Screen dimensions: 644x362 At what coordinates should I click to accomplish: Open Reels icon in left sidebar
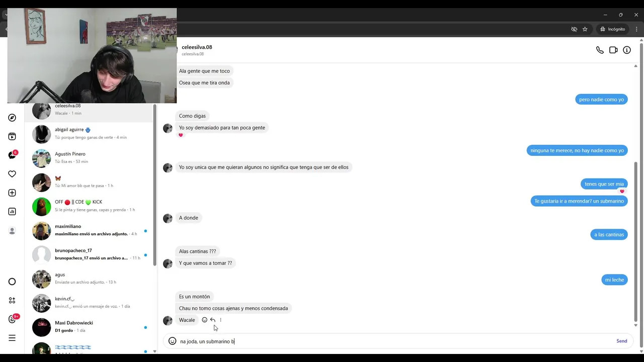point(12,136)
